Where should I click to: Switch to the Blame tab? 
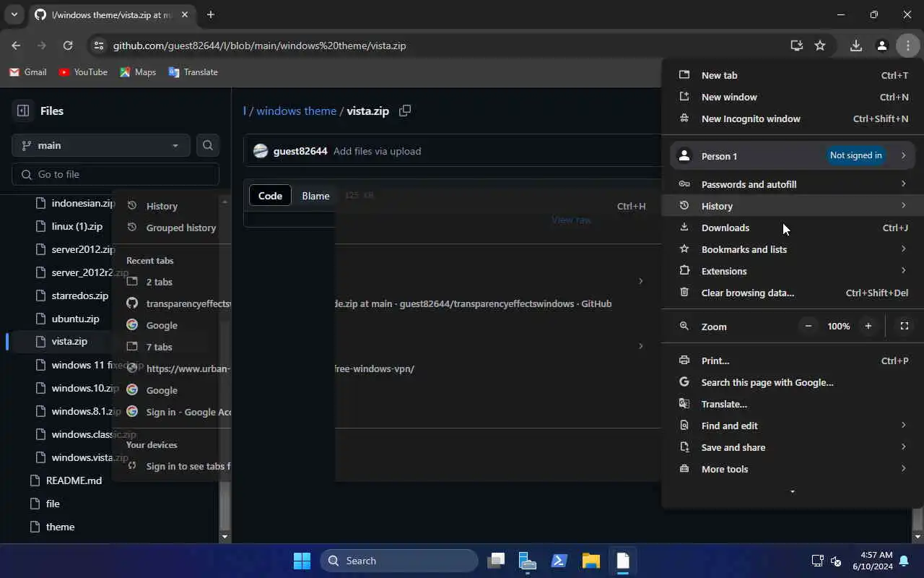[315, 196]
